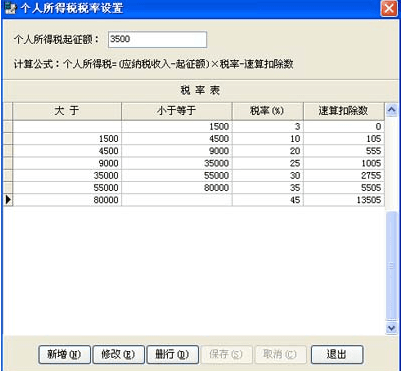Click the title bar app icon

tap(11, 8)
